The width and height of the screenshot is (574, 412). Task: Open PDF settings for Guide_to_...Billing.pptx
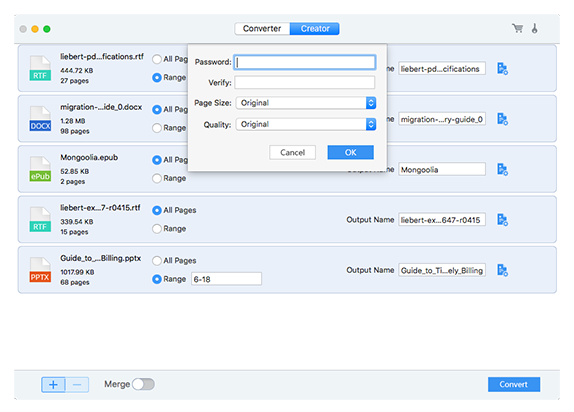point(502,270)
